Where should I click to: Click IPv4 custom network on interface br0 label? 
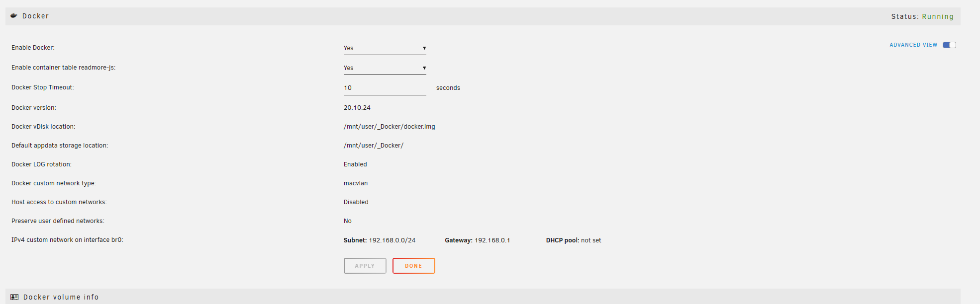(x=67, y=240)
